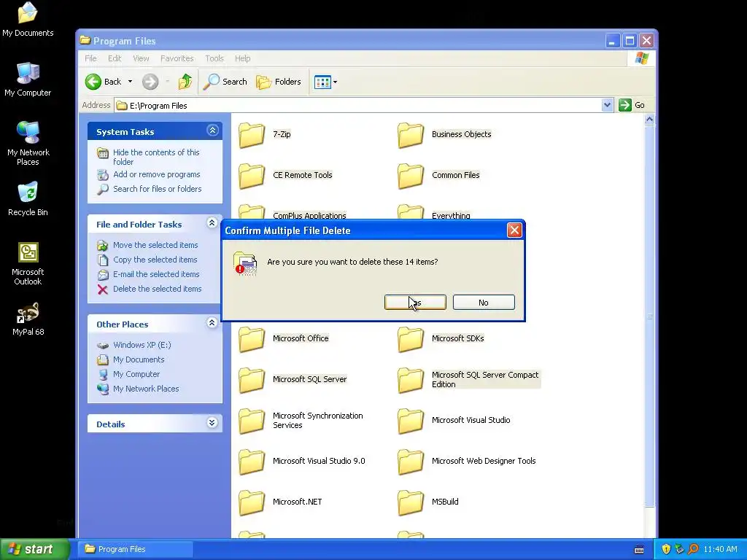Select the Microsoft.NET folder icon

tap(252, 502)
